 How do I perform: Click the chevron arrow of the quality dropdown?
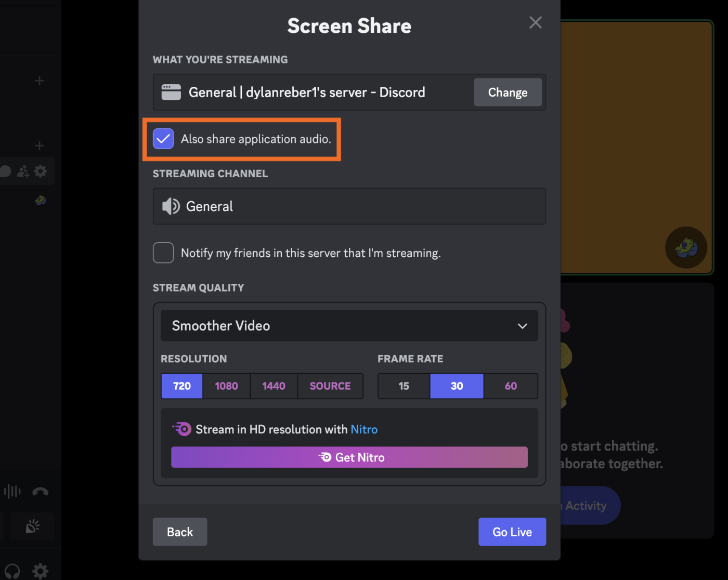[x=523, y=326]
